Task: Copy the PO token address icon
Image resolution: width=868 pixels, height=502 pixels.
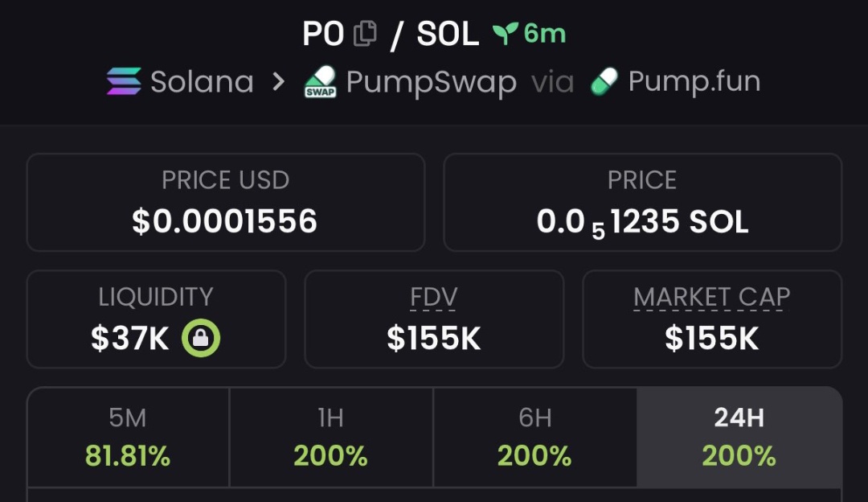Action: tap(366, 34)
